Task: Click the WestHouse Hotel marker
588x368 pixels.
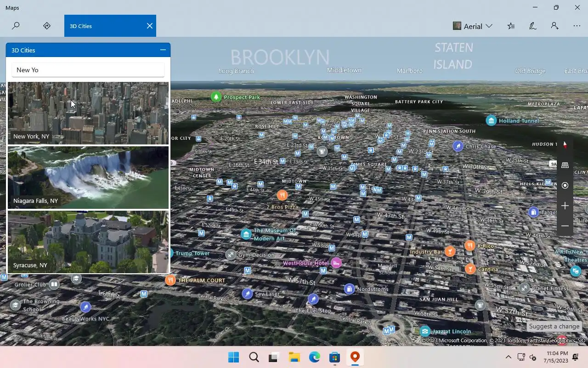Action: click(x=336, y=263)
